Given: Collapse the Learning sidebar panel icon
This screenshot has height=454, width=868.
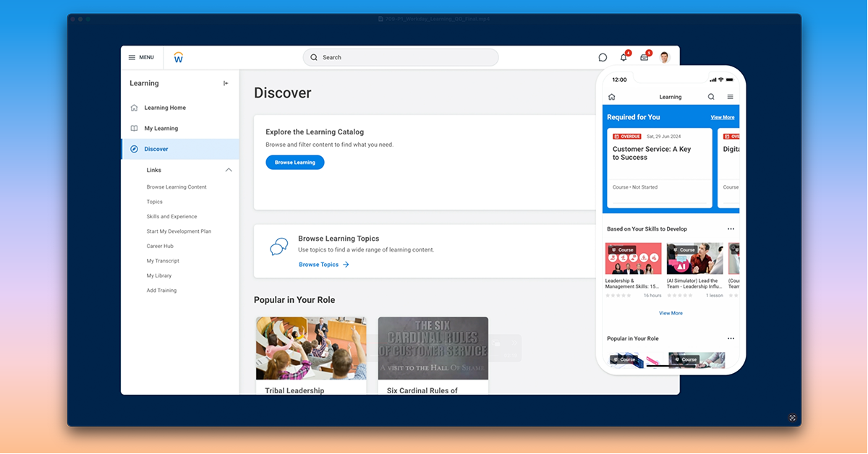Looking at the screenshot, I should point(226,83).
